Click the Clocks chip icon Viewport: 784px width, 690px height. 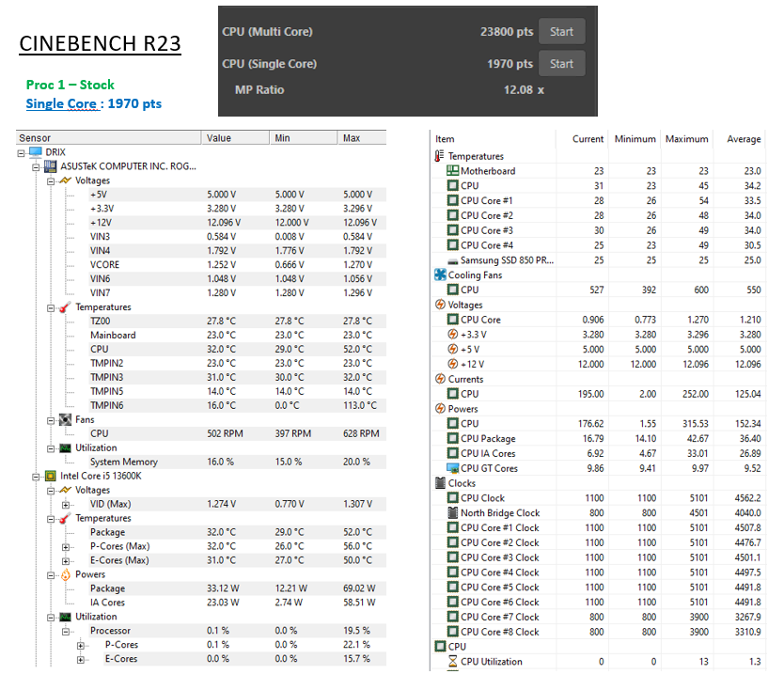point(440,483)
